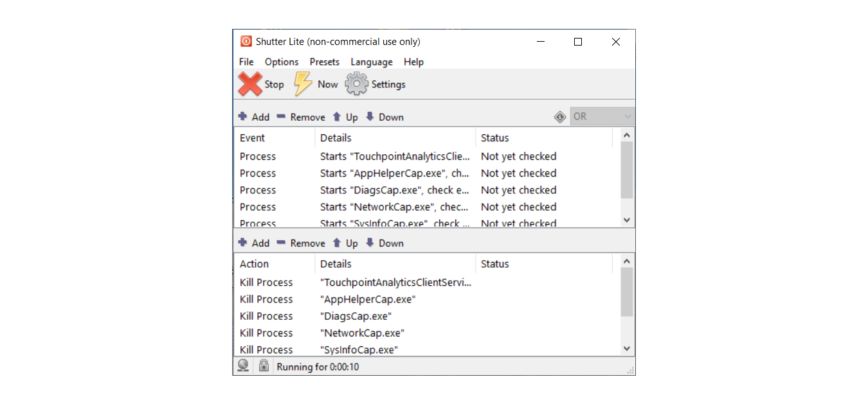The width and height of the screenshot is (868, 404).
Task: Open the Help menu
Action: tap(413, 62)
